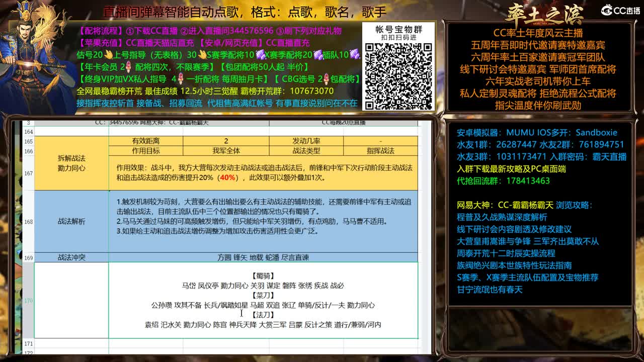Open the 程普及久战熟谋深度解析 guide entry
Screen dimensions: 644x362
pos(502,217)
